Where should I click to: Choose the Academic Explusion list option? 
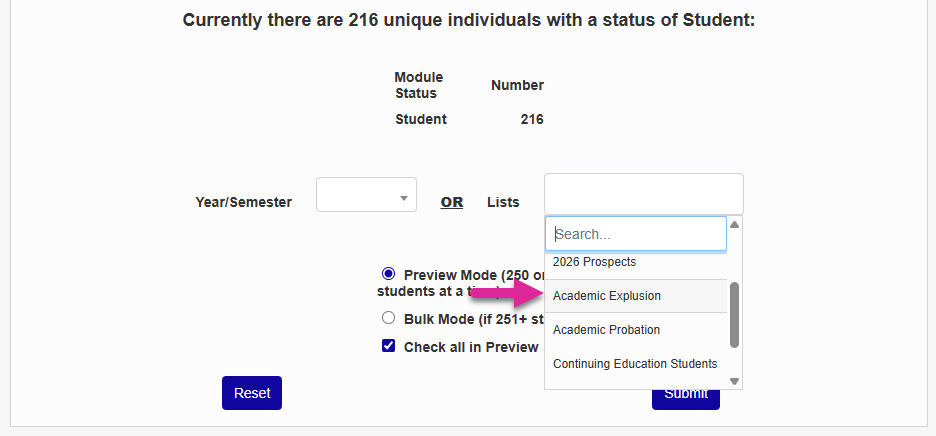point(607,296)
